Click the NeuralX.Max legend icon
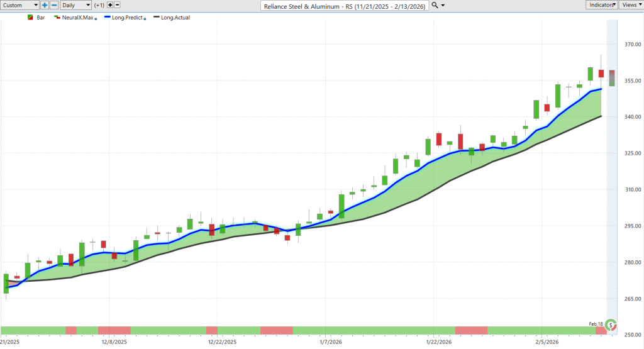The image size is (644, 349). pos(57,18)
